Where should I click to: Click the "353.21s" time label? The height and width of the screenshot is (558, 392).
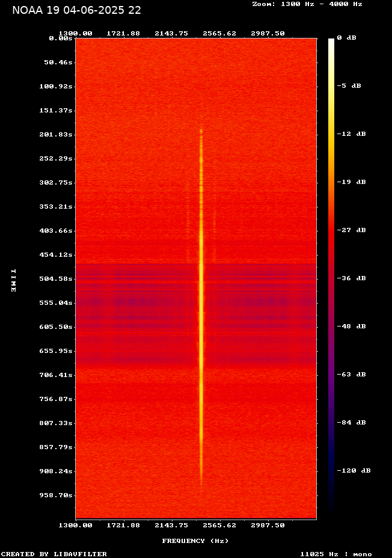56,206
